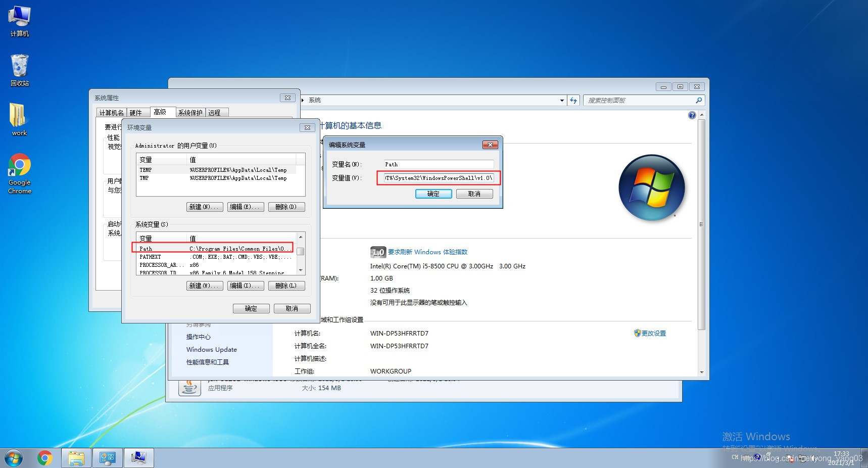Select the TMP user variable row
This screenshot has height=468, width=868.
[216, 178]
